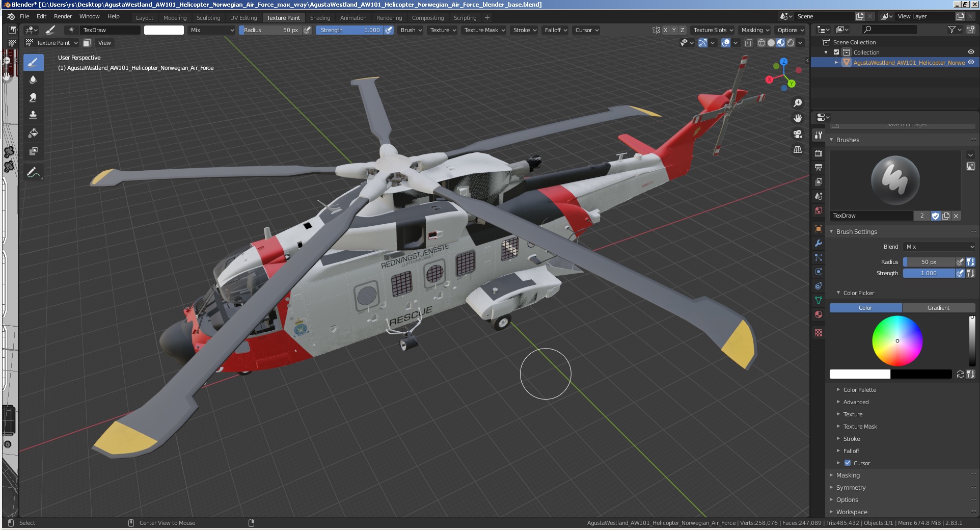980x530 pixels.
Task: Select the Mask tool
Action: tap(33, 151)
